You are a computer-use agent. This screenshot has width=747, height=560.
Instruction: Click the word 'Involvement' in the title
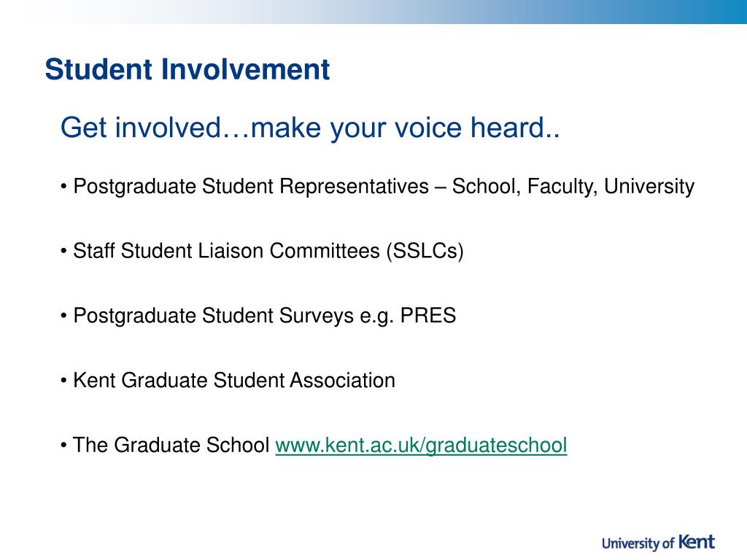click(x=245, y=69)
